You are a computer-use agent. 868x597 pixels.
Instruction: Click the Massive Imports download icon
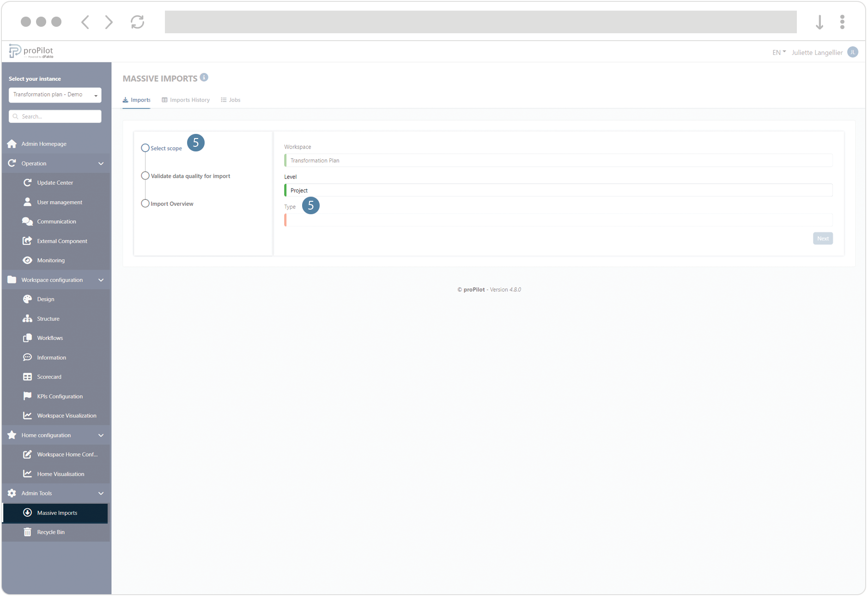28,513
